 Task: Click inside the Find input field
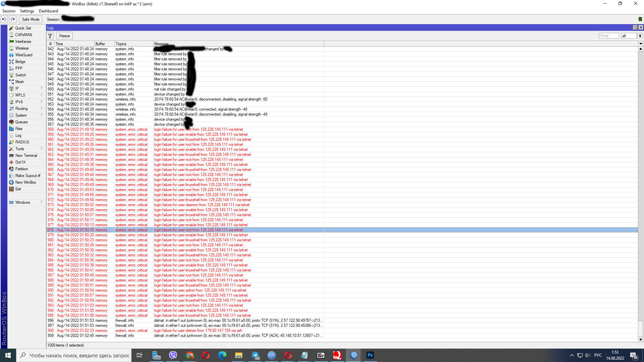(x=608, y=36)
